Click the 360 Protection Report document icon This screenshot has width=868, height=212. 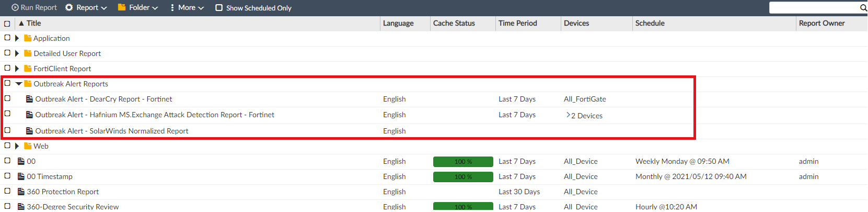[x=21, y=192]
